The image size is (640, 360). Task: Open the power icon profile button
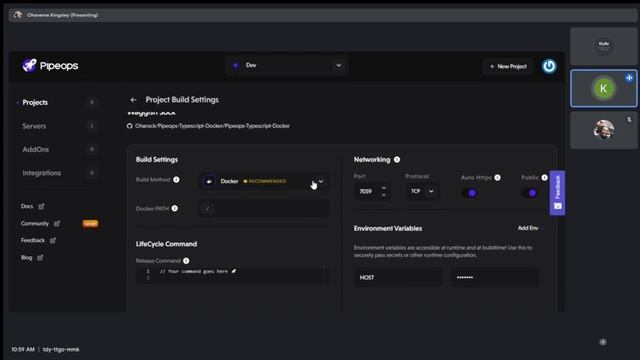(x=549, y=66)
